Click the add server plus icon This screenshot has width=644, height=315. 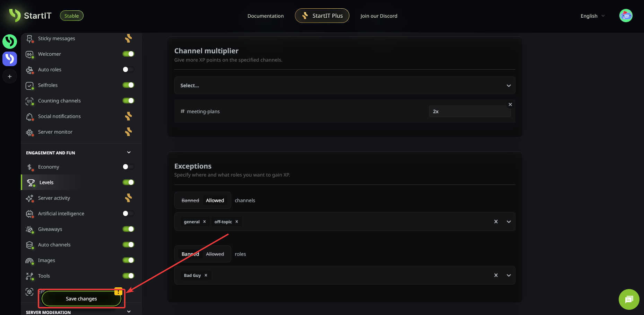pos(10,76)
